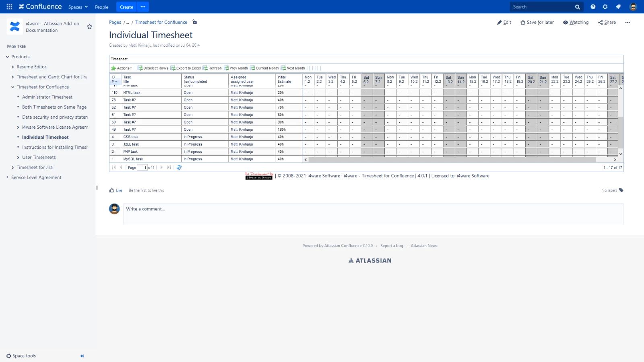Screen dimensions: 644x362
Task: Open the People menu
Action: [x=101, y=7]
